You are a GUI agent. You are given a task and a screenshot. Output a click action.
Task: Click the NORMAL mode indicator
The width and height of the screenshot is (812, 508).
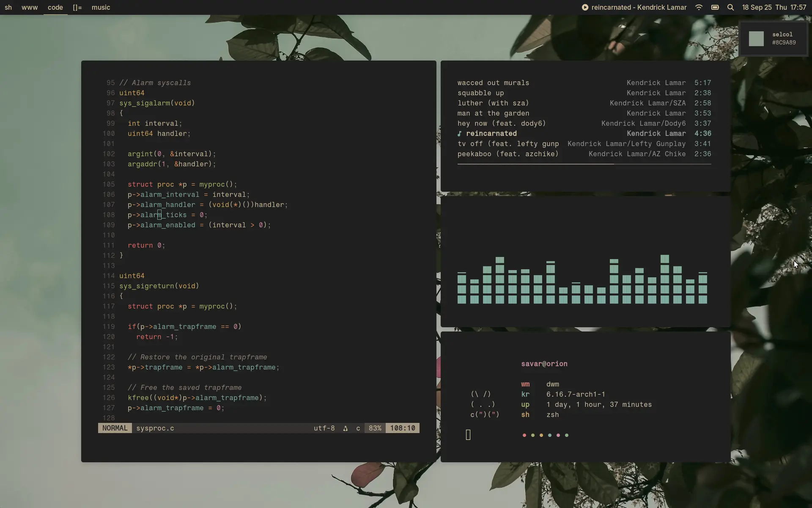tap(115, 428)
